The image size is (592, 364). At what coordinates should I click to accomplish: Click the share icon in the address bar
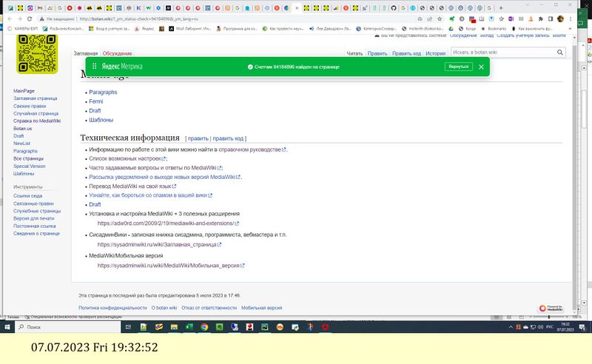click(x=430, y=19)
